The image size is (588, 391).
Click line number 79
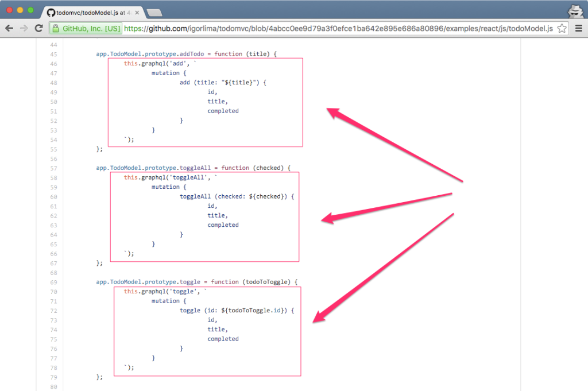(x=53, y=377)
